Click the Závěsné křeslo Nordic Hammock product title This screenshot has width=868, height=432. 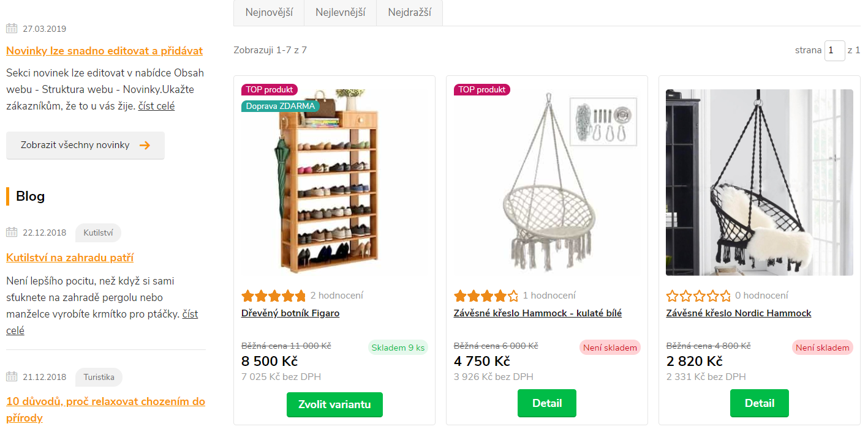pos(738,313)
